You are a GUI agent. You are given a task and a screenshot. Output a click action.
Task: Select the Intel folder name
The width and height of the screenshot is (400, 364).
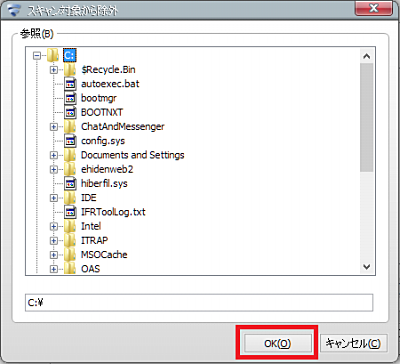[91, 226]
